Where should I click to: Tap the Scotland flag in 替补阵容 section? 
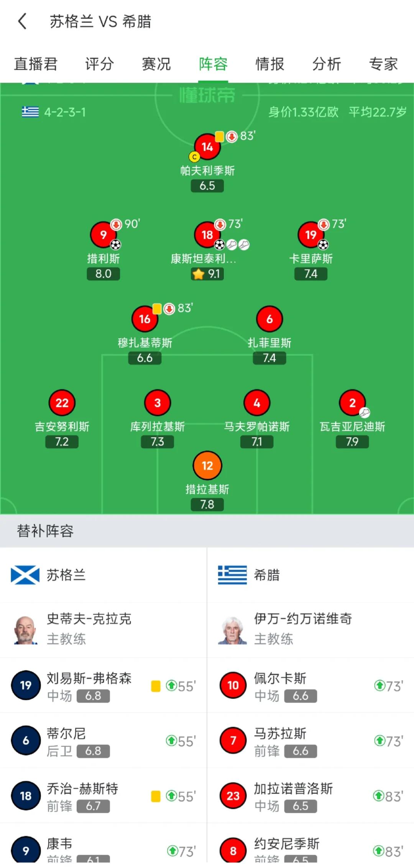25,574
